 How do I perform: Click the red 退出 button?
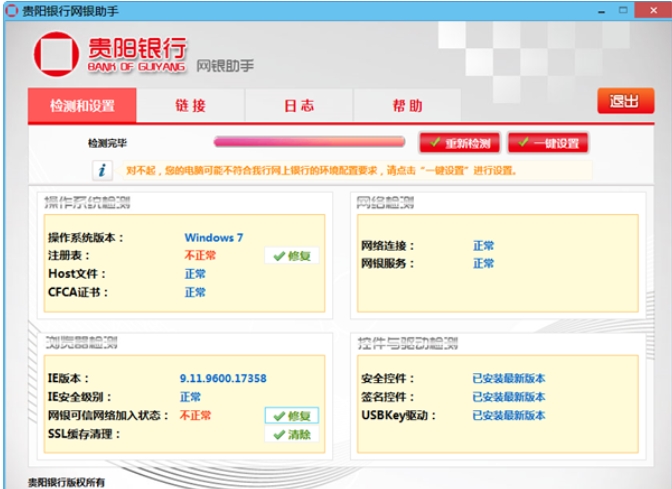tap(626, 101)
